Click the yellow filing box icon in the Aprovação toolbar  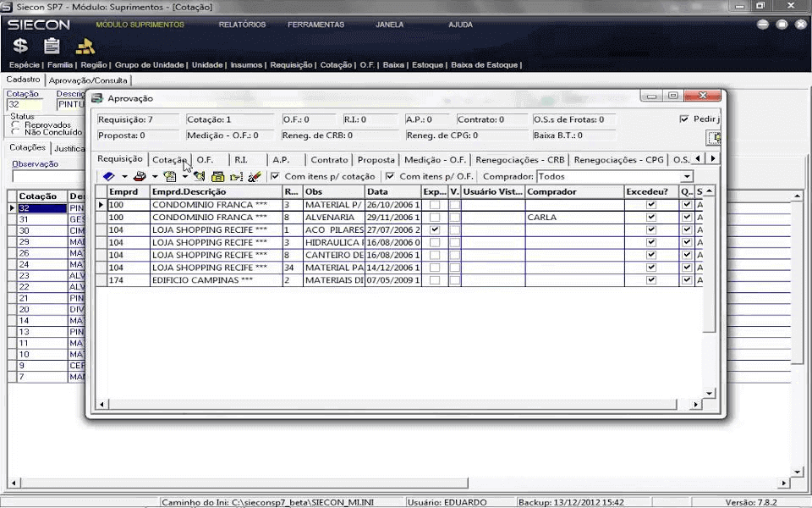click(218, 176)
